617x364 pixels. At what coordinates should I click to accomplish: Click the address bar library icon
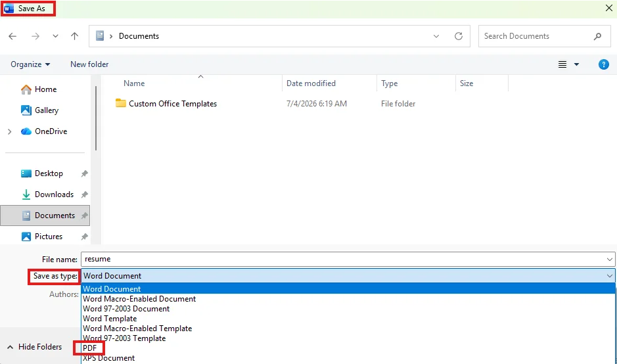point(100,36)
